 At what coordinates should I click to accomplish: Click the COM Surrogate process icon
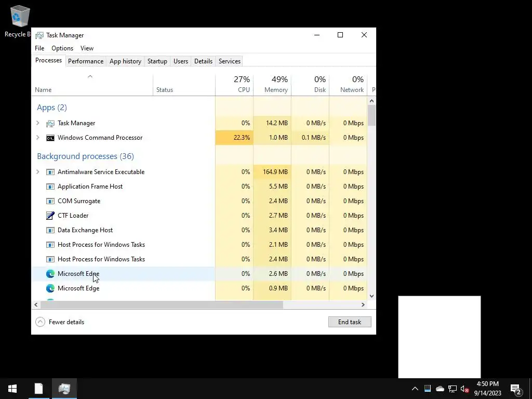point(50,201)
